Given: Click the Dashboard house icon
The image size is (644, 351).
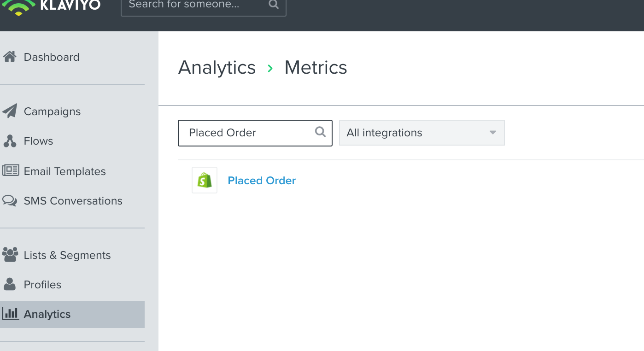Looking at the screenshot, I should point(10,57).
